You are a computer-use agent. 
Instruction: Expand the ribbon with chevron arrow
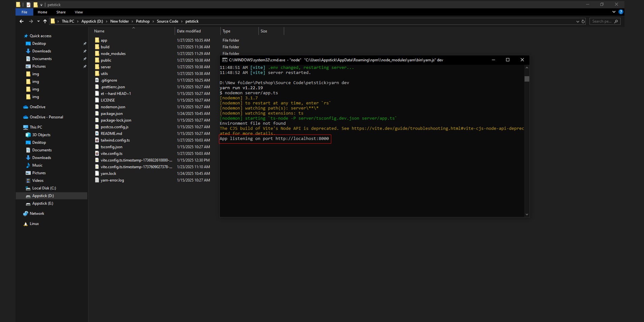614,12
